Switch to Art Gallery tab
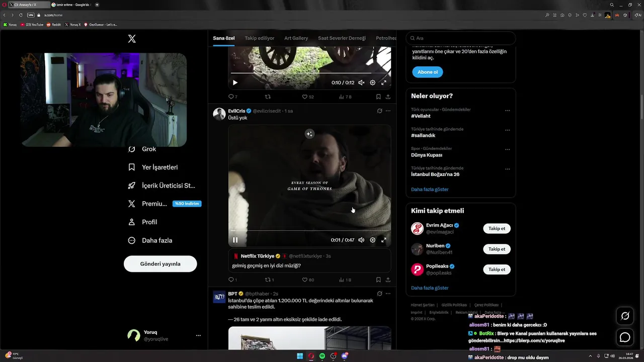This screenshot has width=644, height=362. (296, 38)
